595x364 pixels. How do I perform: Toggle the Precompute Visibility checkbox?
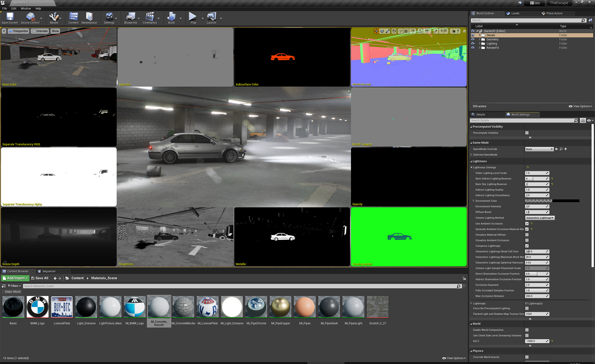[527, 133]
